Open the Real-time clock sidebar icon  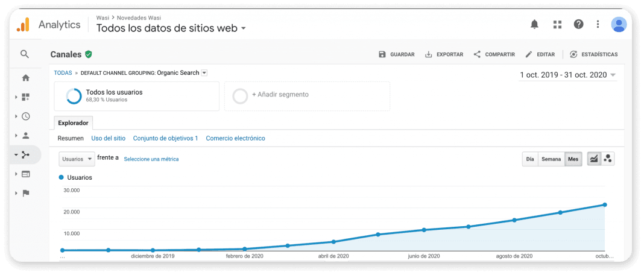click(x=25, y=116)
